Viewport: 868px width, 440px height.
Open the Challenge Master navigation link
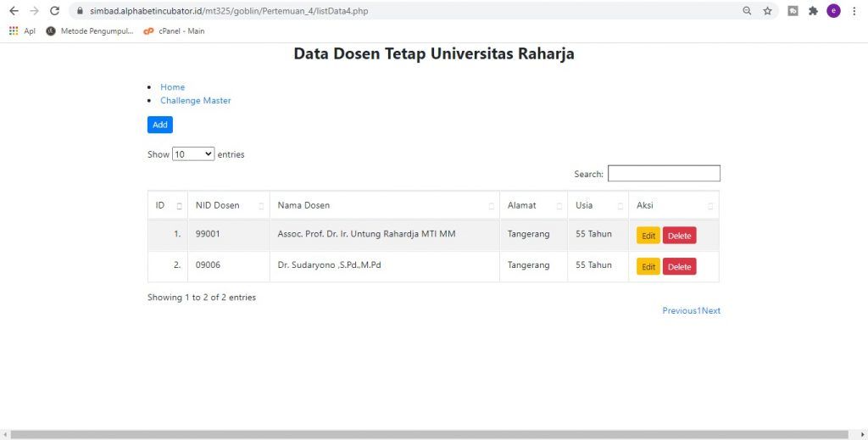[x=195, y=101]
